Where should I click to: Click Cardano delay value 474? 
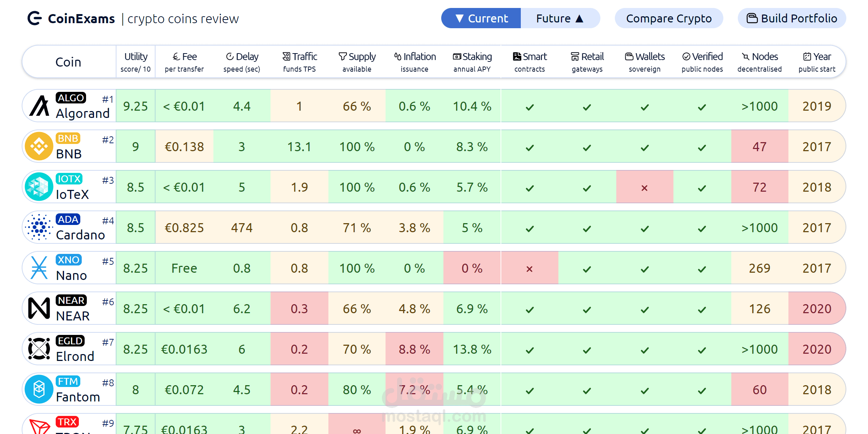pyautogui.click(x=242, y=227)
